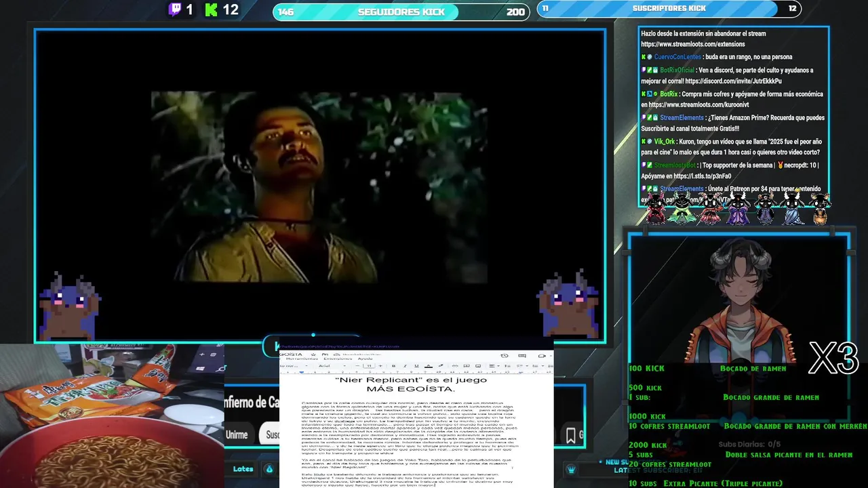Toggle bold in the Google Docs toolbar

pyautogui.click(x=394, y=366)
